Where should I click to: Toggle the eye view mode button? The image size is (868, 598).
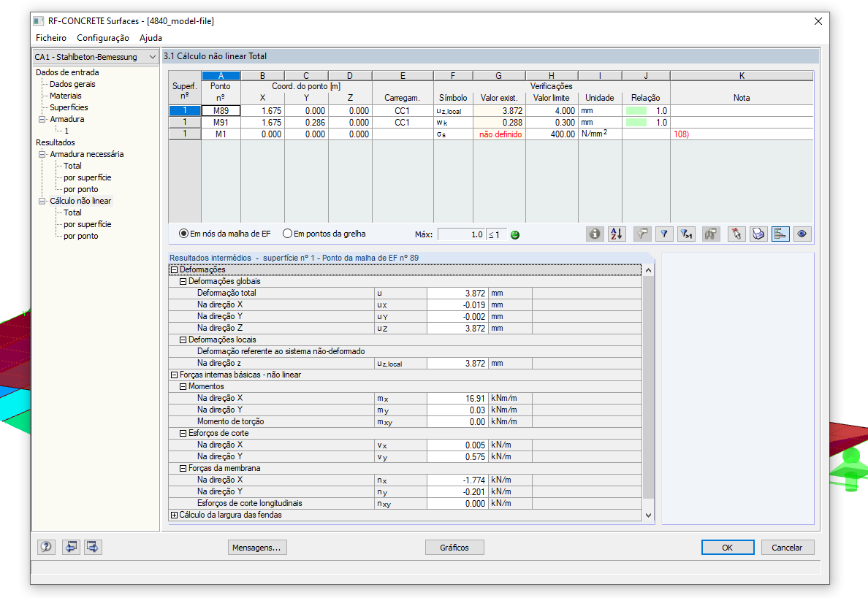click(802, 234)
